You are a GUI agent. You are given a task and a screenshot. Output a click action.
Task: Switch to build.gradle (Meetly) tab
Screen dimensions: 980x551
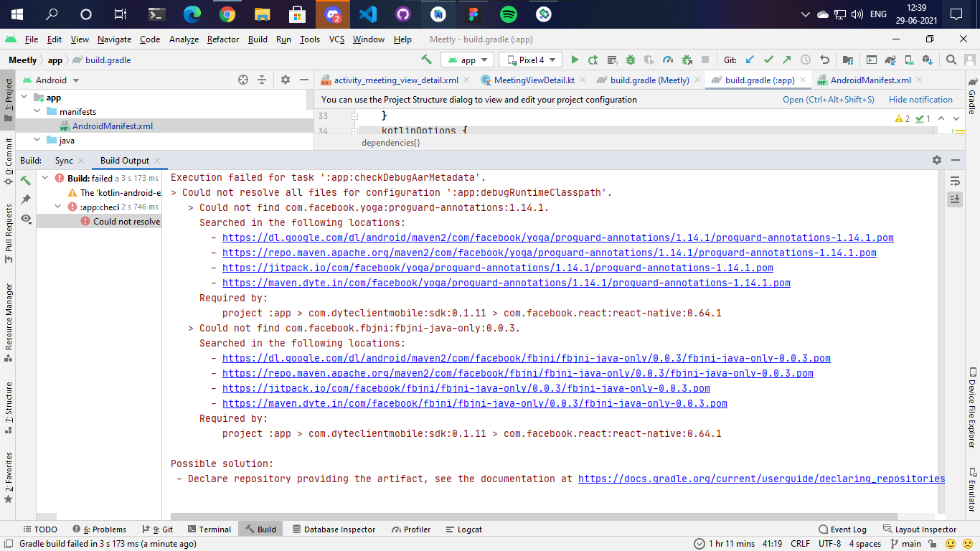tap(649, 80)
